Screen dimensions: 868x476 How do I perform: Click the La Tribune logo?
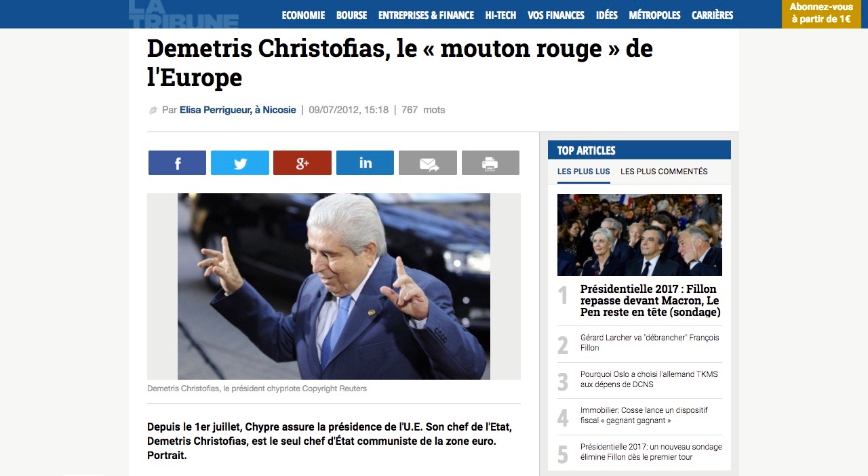point(184,14)
